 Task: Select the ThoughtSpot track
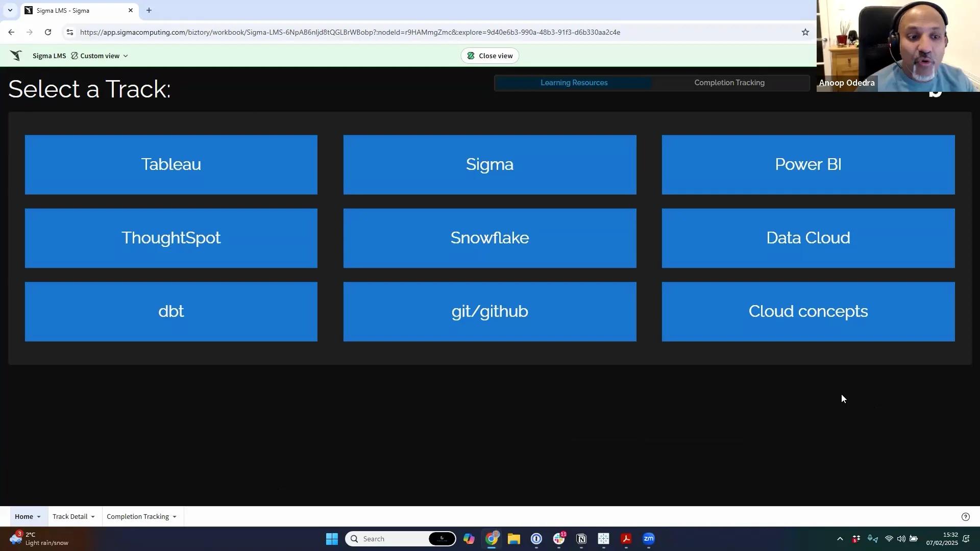point(171,238)
